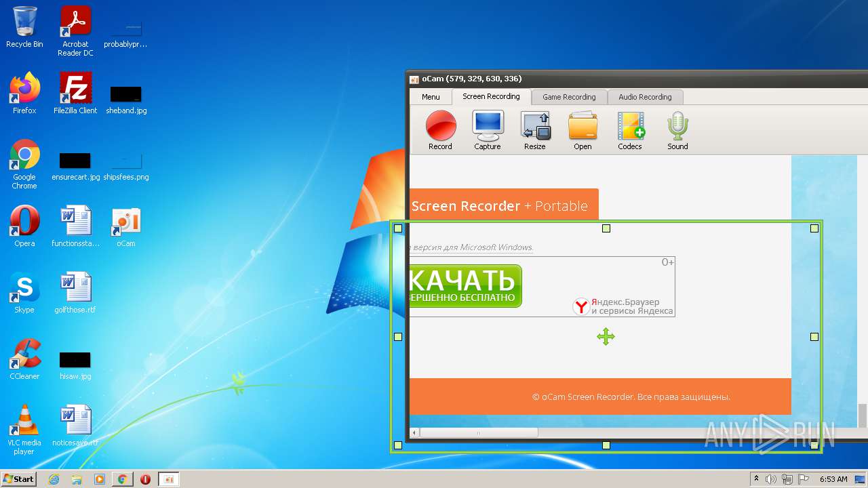The height and width of the screenshot is (488, 868).
Task: Open Internet Explorer from the taskbar
Action: (54, 479)
